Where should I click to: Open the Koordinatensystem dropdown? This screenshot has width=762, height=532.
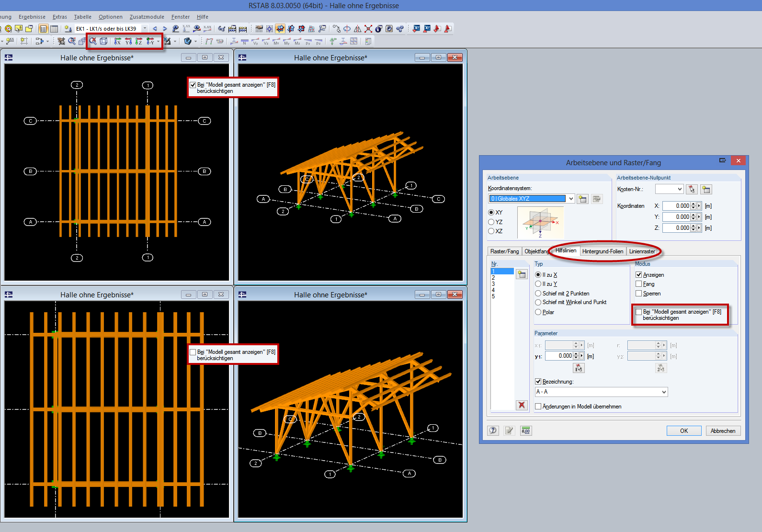click(571, 199)
